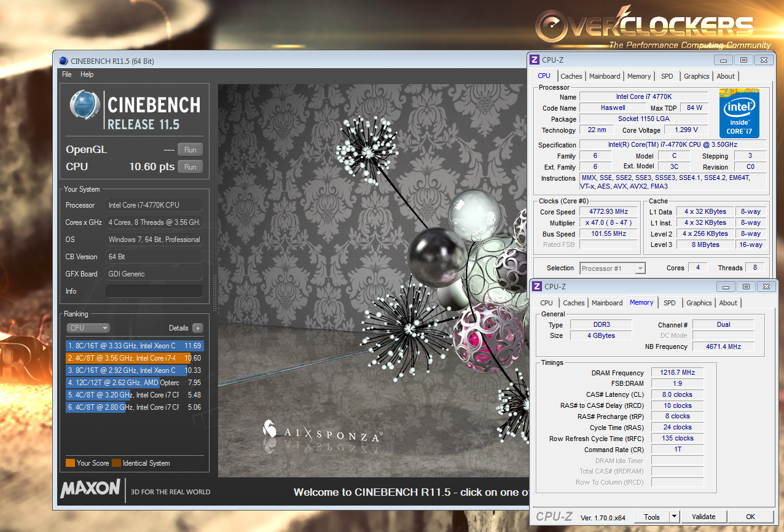Click the Core Speed value 4772.93 MHz
Screen dimensions: 784x532
pyautogui.click(x=608, y=212)
